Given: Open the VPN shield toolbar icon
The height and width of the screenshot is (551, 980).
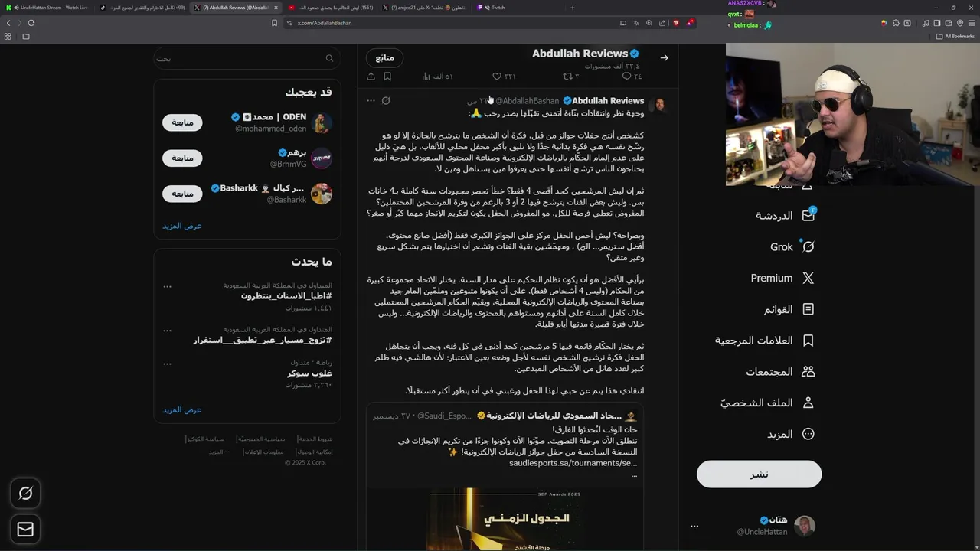Looking at the screenshot, I should click(960, 23).
